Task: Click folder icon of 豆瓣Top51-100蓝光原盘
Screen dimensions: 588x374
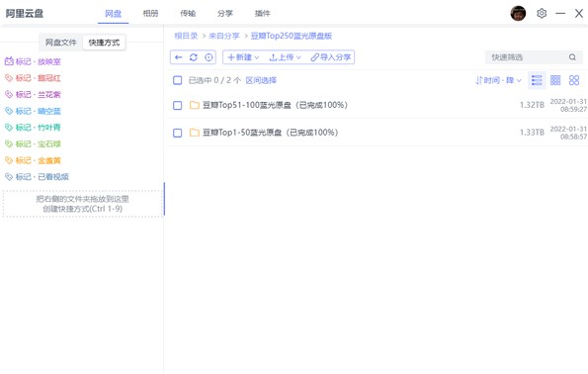Action: [x=195, y=105]
